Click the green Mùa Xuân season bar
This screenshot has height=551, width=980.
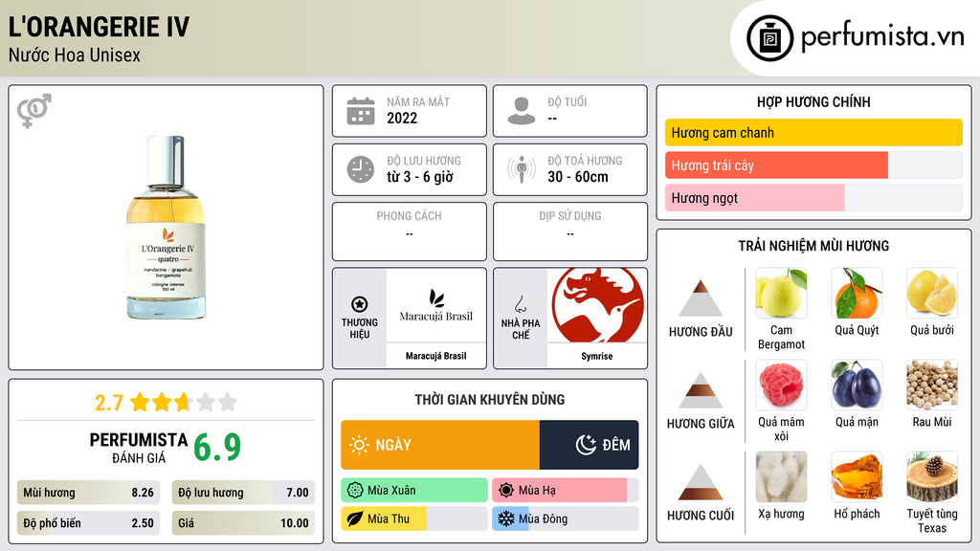[x=414, y=491]
